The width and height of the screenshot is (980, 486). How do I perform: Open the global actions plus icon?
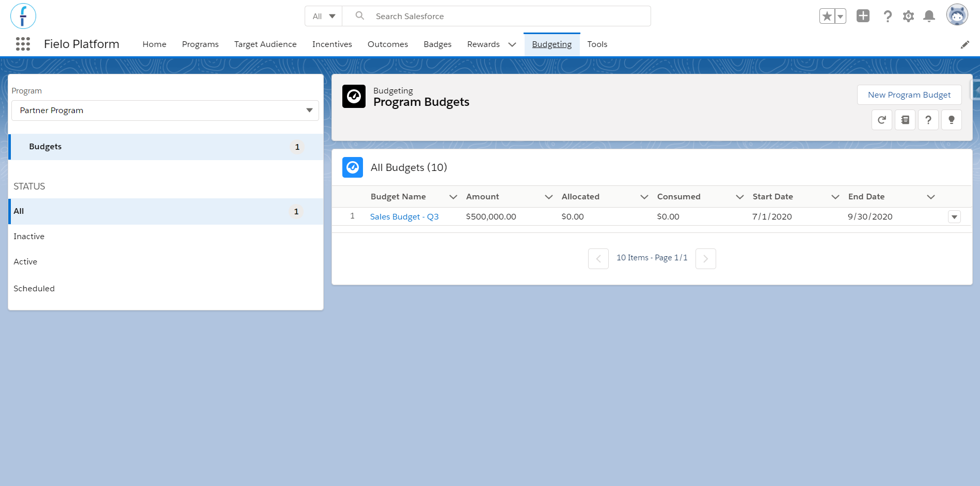point(863,16)
